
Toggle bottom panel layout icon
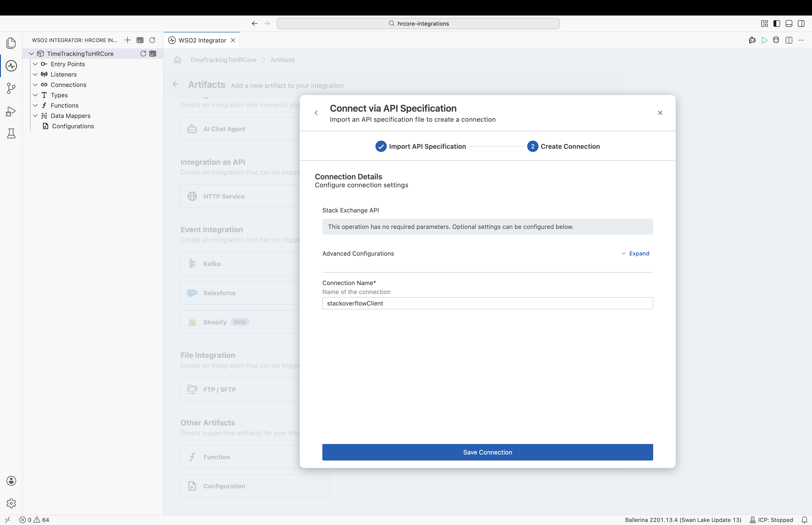click(789, 24)
